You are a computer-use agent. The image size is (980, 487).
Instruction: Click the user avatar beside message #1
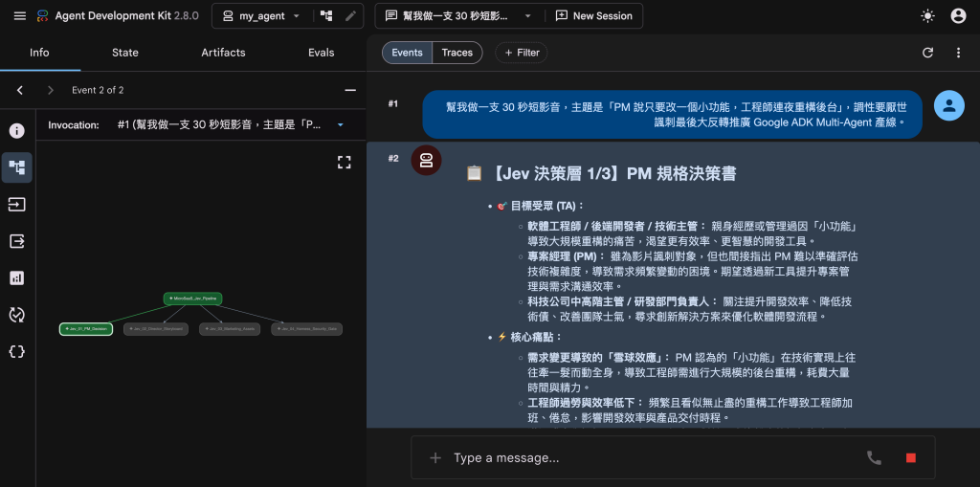949,105
